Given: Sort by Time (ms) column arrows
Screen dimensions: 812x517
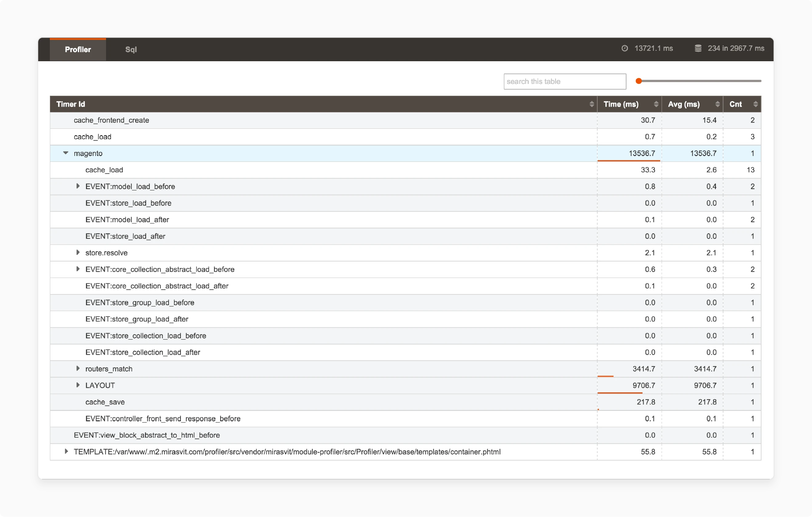Looking at the screenshot, I should [656, 104].
